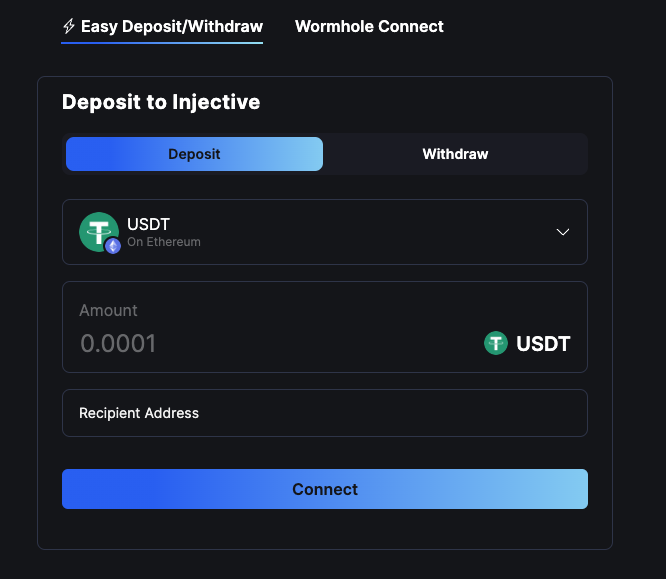The height and width of the screenshot is (579, 666).
Task: Click the "On Ethereum" network subtitle
Action: click(164, 242)
